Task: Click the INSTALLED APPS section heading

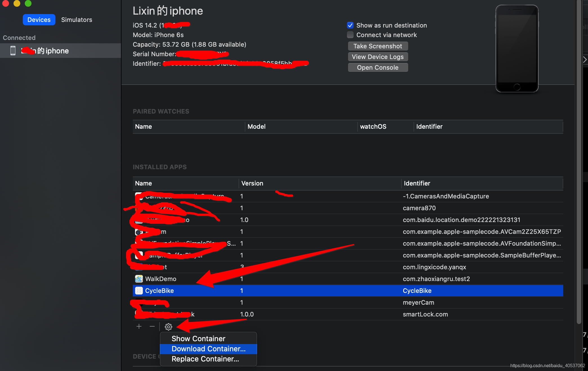Action: 160,167
